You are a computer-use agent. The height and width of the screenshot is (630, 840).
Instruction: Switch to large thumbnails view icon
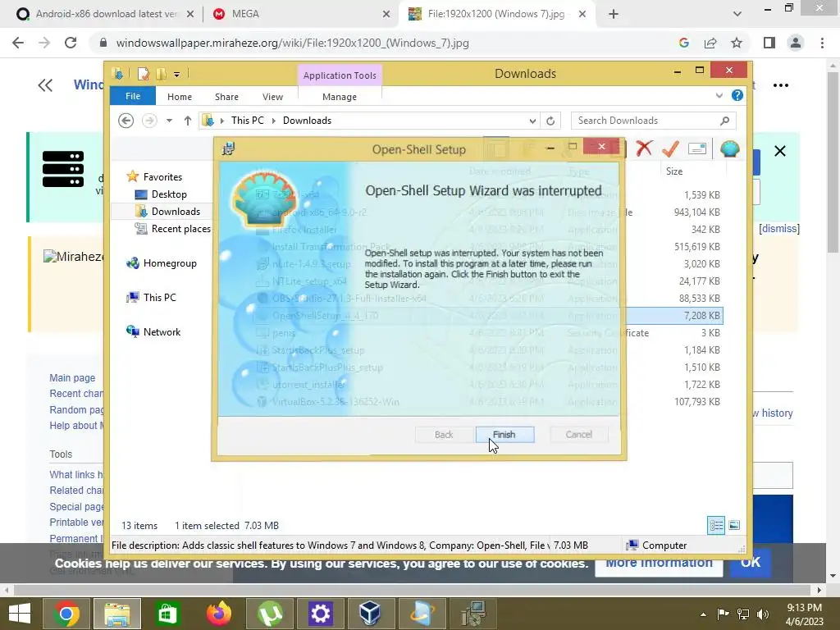(734, 526)
